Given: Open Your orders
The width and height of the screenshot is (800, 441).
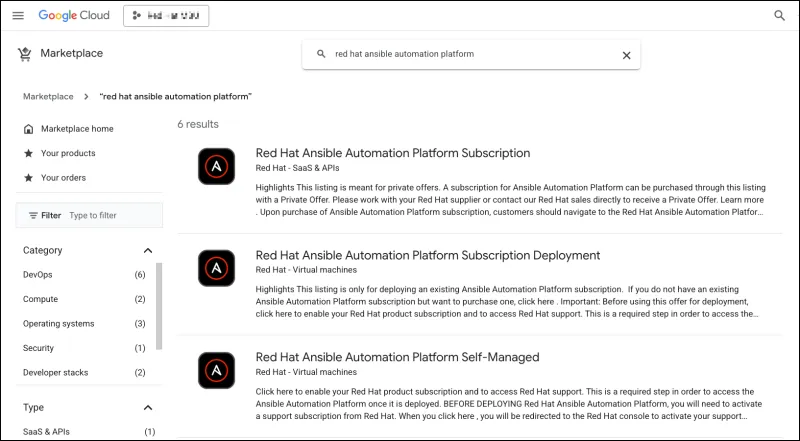Looking at the screenshot, I should point(63,178).
